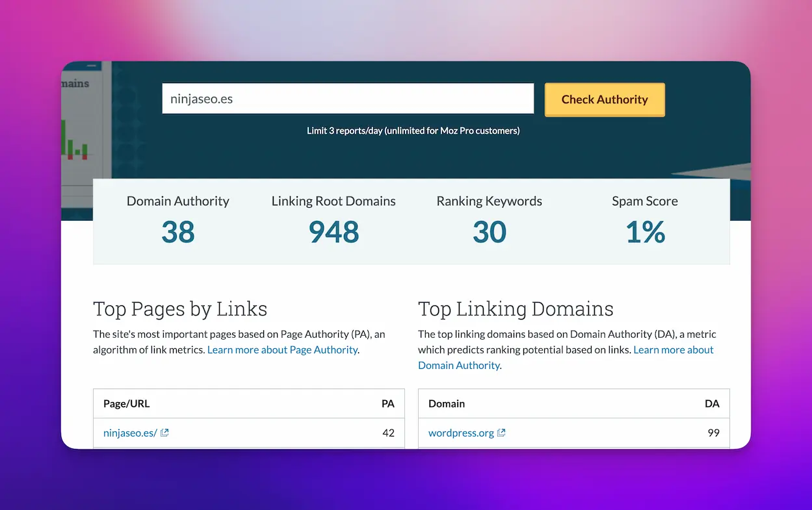Click the domain input field containing ninjaseo.es
Screen dimensions: 812x510
(x=347, y=99)
